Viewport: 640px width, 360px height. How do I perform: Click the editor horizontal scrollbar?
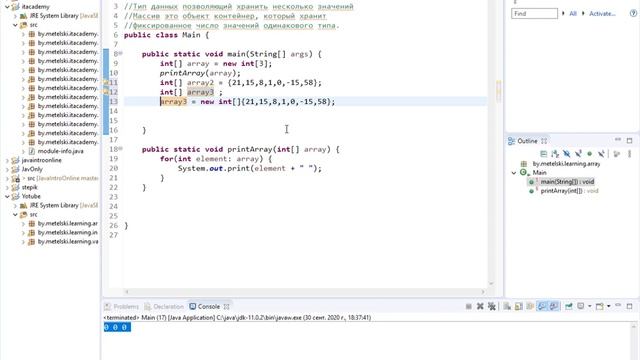(304, 292)
